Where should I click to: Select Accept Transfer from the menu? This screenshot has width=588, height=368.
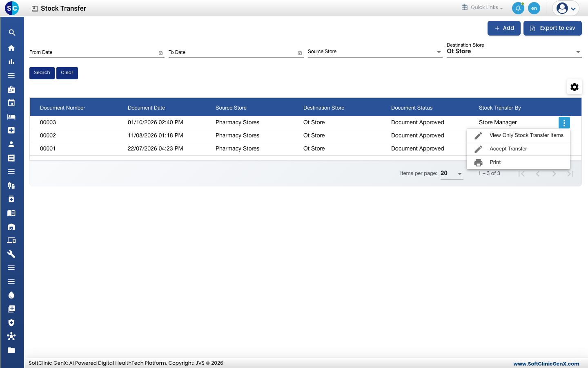(518, 149)
